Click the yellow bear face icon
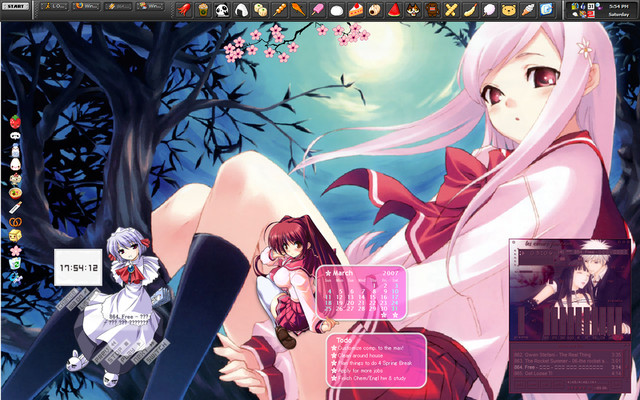The image size is (640, 400). (509, 10)
